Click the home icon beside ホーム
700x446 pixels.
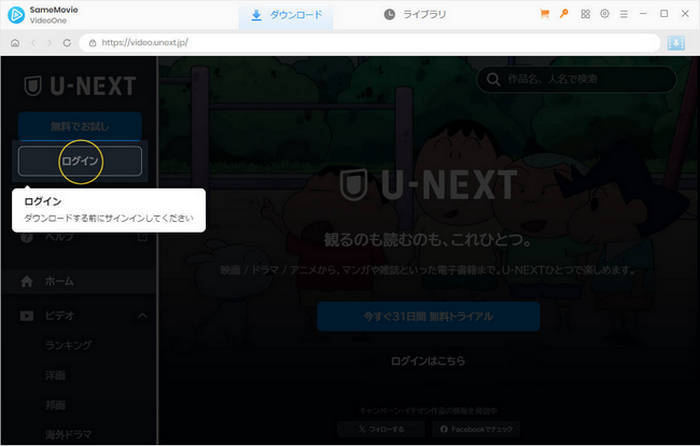pyautogui.click(x=27, y=281)
